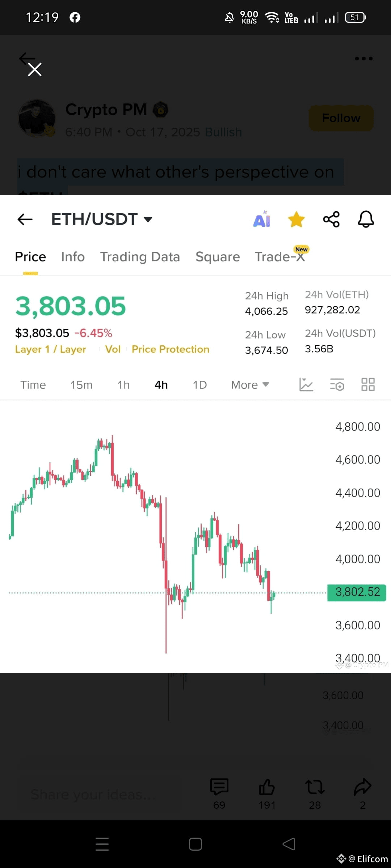Image resolution: width=391 pixels, height=868 pixels.
Task: Expand the More intervals dropdown
Action: coord(250,385)
